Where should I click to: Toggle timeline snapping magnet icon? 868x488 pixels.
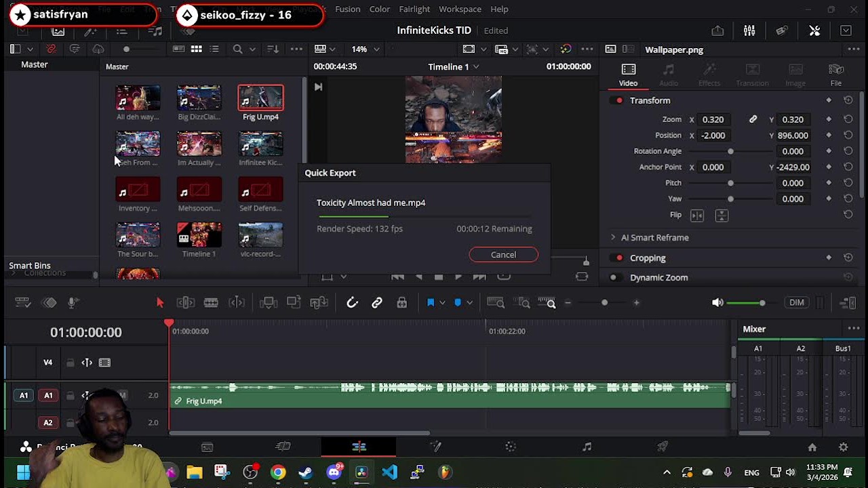pos(352,303)
